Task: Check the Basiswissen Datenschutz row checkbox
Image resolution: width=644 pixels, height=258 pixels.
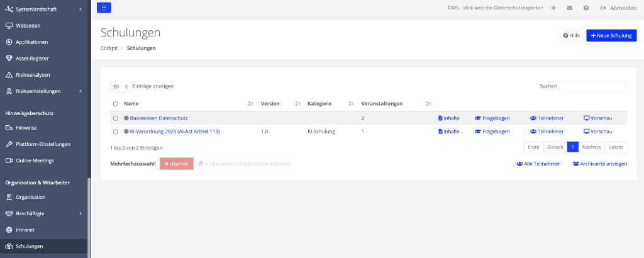Action: click(x=116, y=118)
